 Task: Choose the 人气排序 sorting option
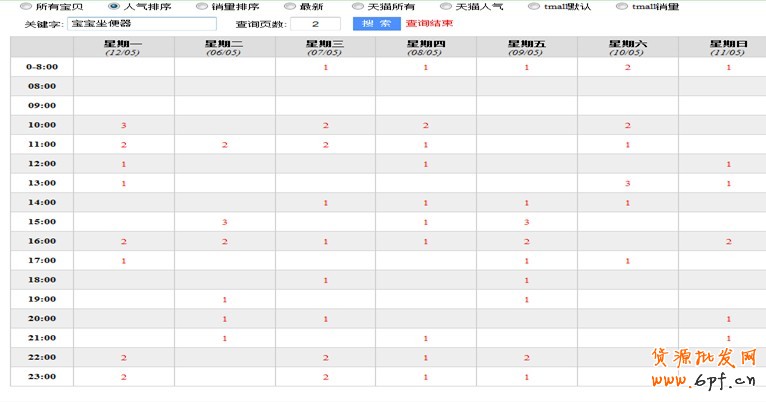(114, 7)
